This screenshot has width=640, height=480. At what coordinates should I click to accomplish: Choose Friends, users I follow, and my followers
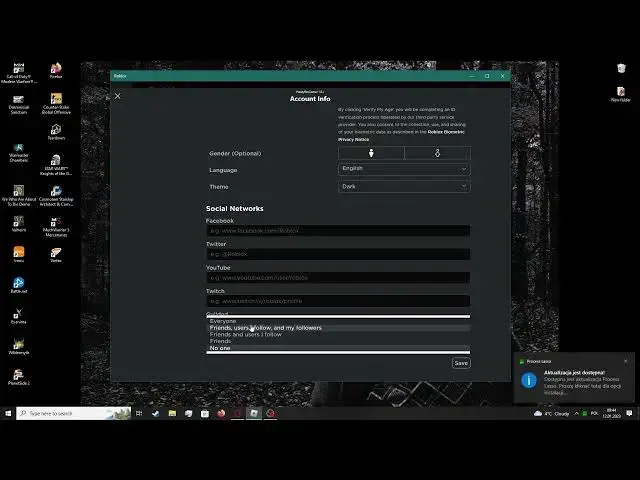(x=338, y=328)
